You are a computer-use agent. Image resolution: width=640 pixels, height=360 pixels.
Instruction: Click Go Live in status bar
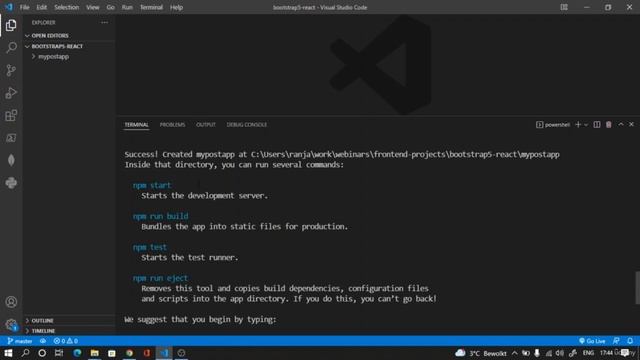592,341
